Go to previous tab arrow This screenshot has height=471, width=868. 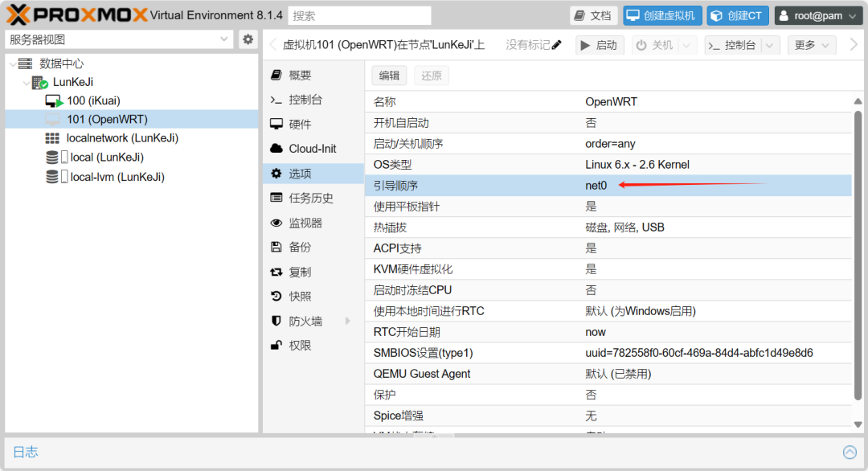273,45
